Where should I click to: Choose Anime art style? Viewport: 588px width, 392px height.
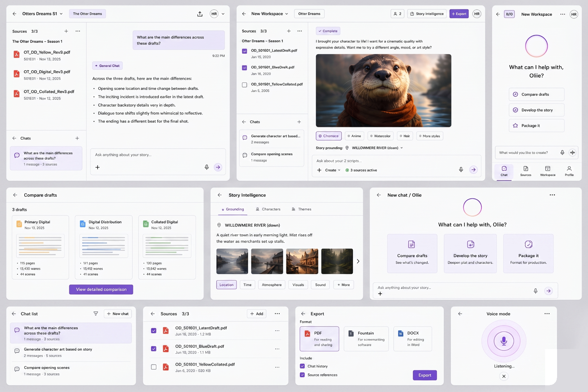354,136
